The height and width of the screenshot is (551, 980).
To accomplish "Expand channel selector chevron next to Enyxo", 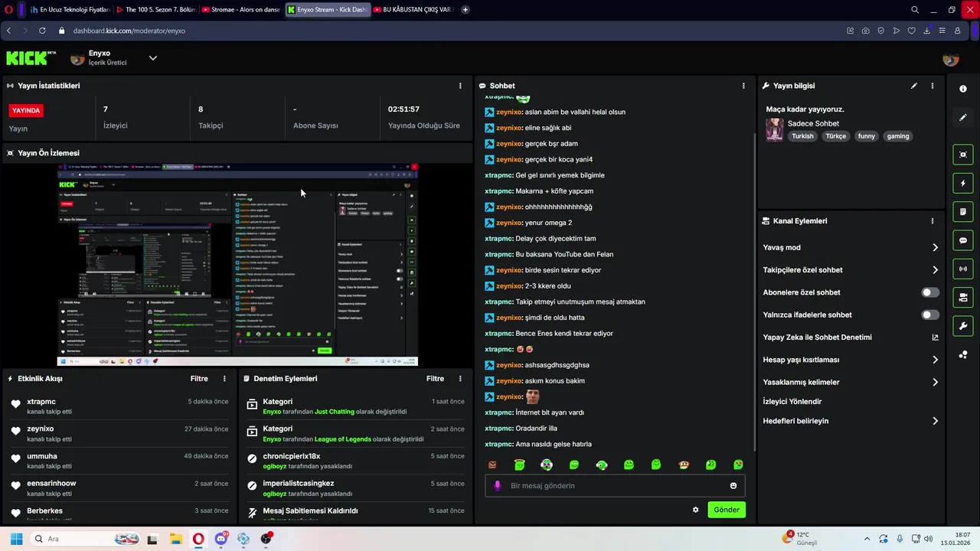I will tap(153, 58).
